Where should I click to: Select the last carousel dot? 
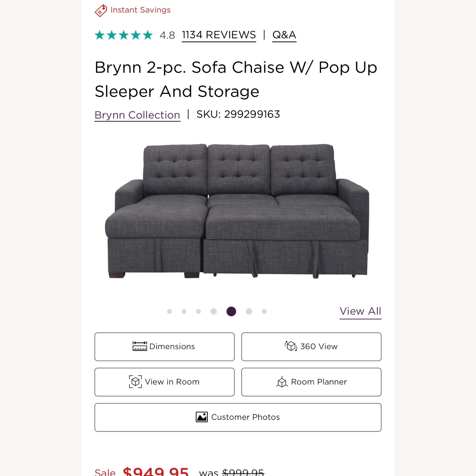pyautogui.click(x=264, y=311)
